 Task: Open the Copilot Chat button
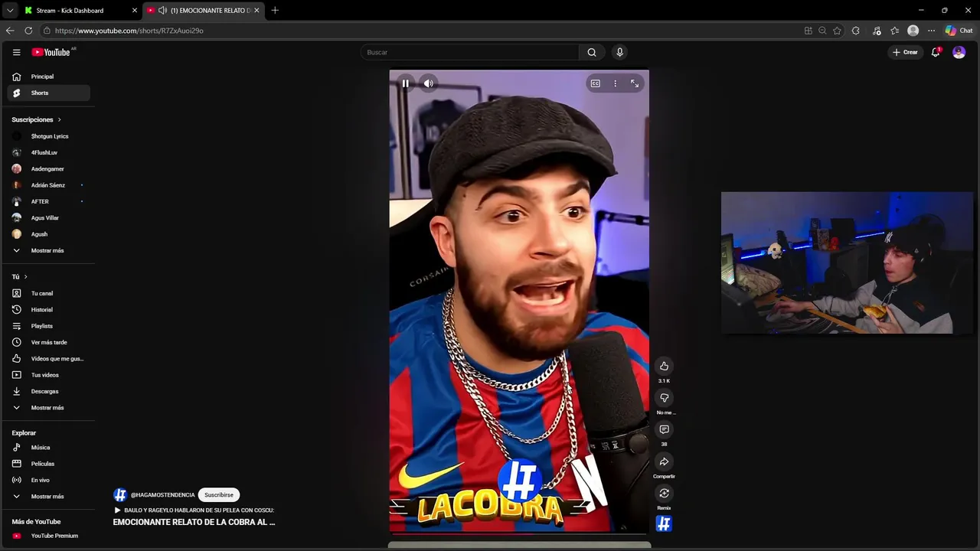959,31
